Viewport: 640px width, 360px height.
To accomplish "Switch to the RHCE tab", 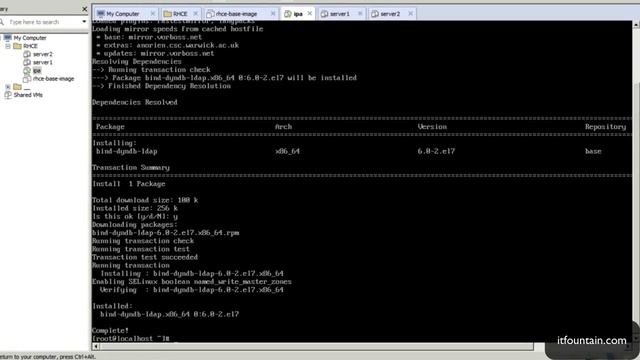I will [180, 14].
